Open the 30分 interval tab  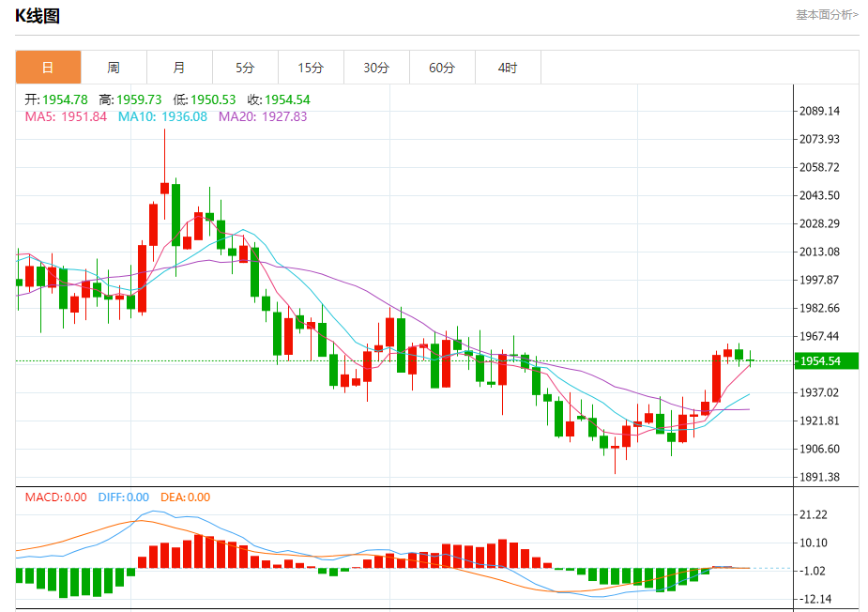point(376,68)
